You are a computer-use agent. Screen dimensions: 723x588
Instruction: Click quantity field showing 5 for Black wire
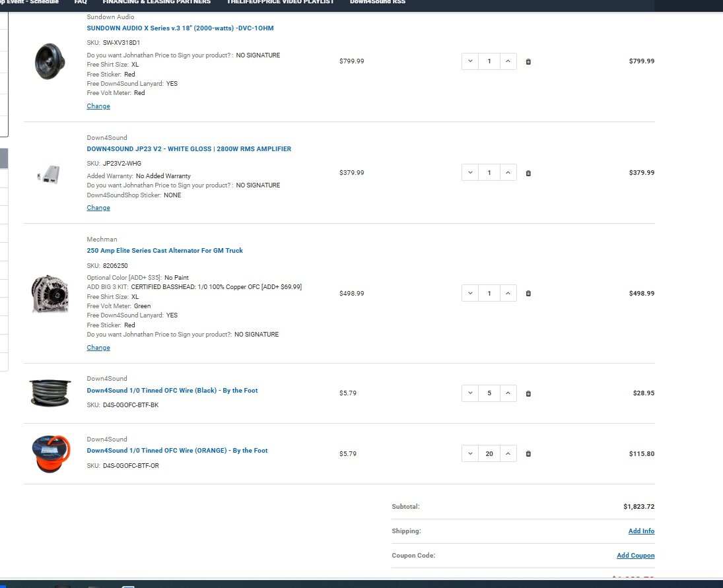tap(489, 393)
